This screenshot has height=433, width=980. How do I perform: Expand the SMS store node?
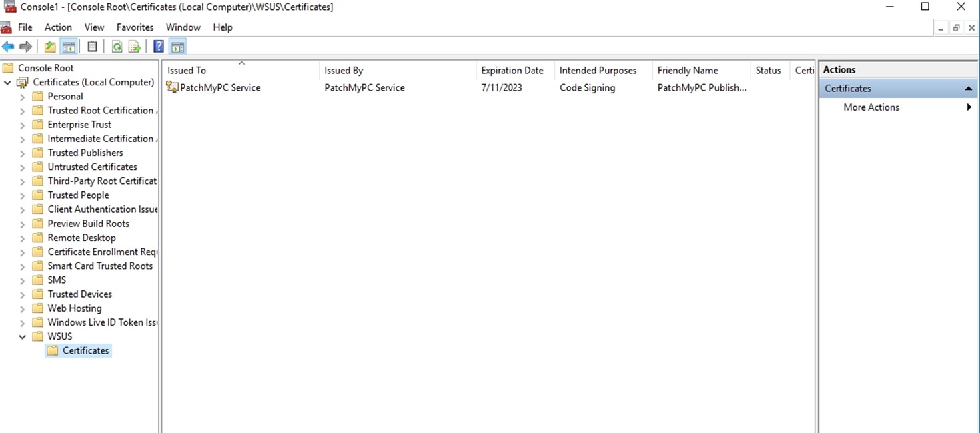(22, 280)
